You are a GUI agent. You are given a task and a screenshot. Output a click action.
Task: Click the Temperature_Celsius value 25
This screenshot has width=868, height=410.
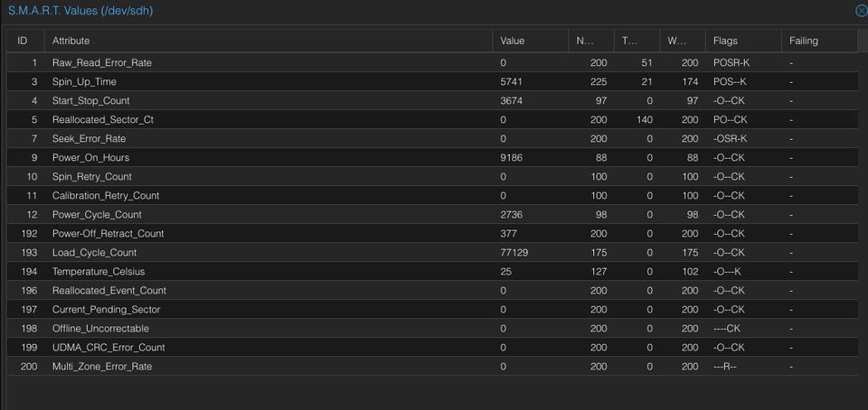(x=505, y=271)
